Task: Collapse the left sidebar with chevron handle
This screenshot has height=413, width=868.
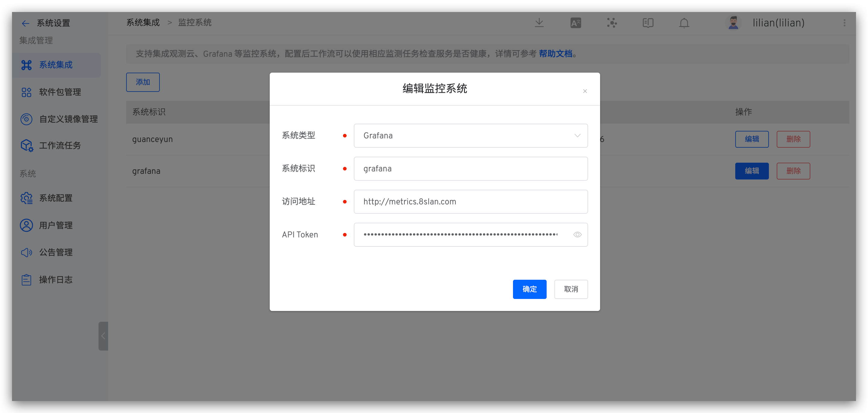Action: pyautogui.click(x=103, y=336)
